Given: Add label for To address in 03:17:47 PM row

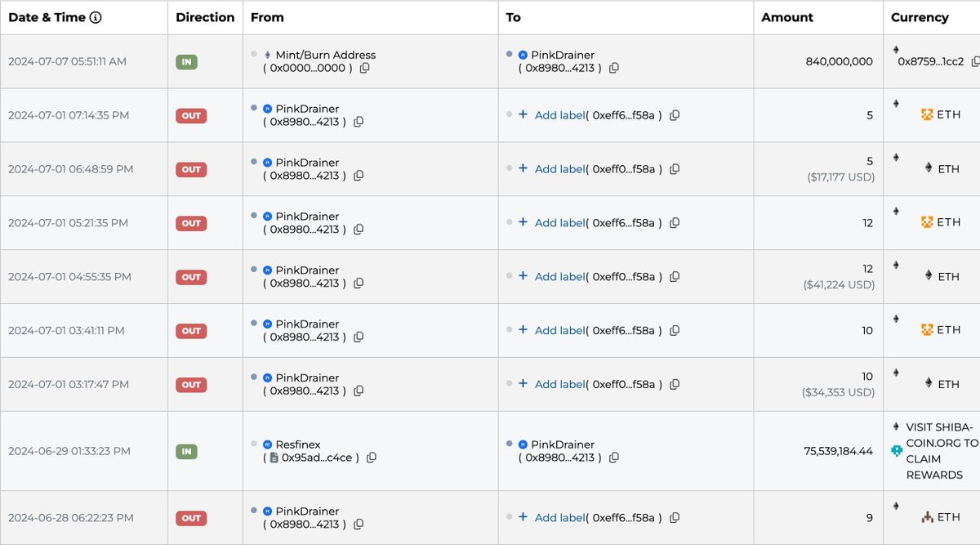Looking at the screenshot, I should coord(559,385).
